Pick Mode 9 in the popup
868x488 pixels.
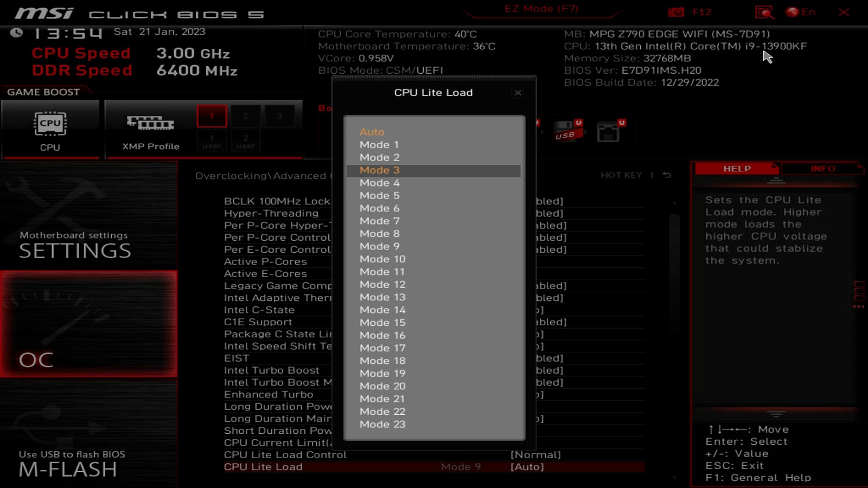[x=379, y=246]
